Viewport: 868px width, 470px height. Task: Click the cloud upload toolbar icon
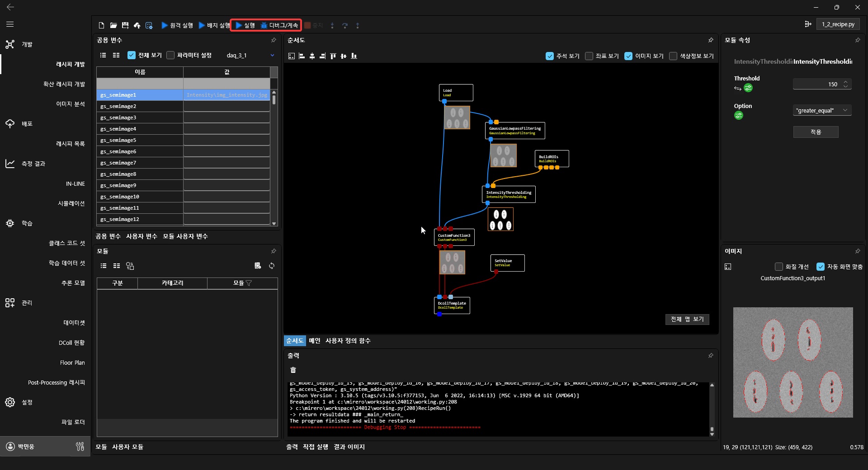[x=137, y=25]
